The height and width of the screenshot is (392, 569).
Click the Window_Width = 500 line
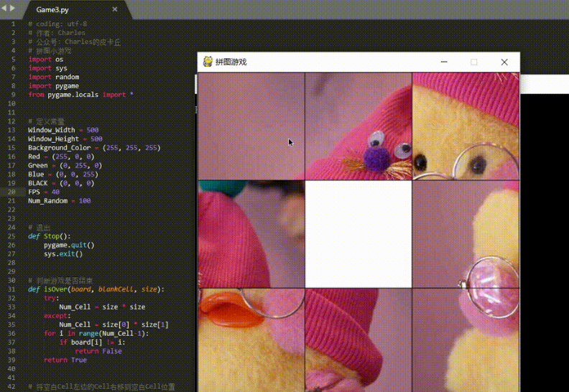point(63,130)
